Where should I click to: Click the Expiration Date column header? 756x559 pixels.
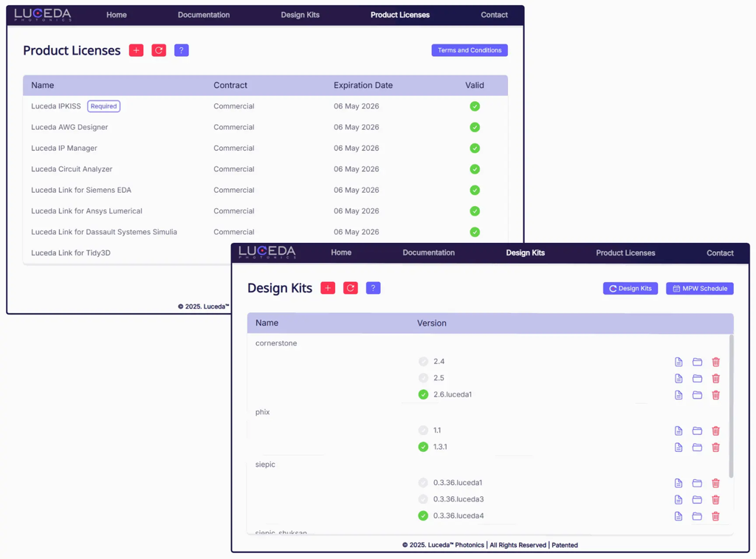tap(363, 86)
